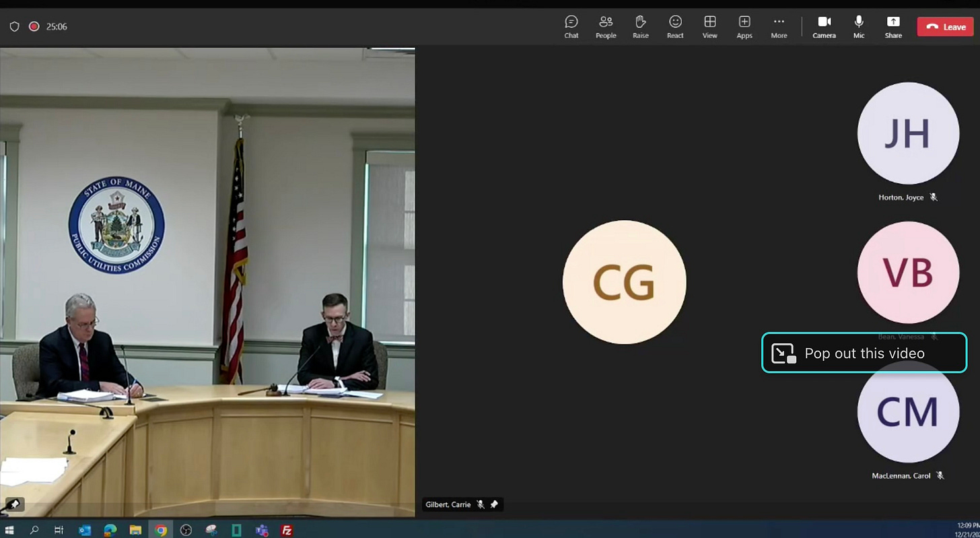The image size is (980, 538).
Task: Click muted mic icon beside Gilbert, Carrie
Action: (x=481, y=504)
